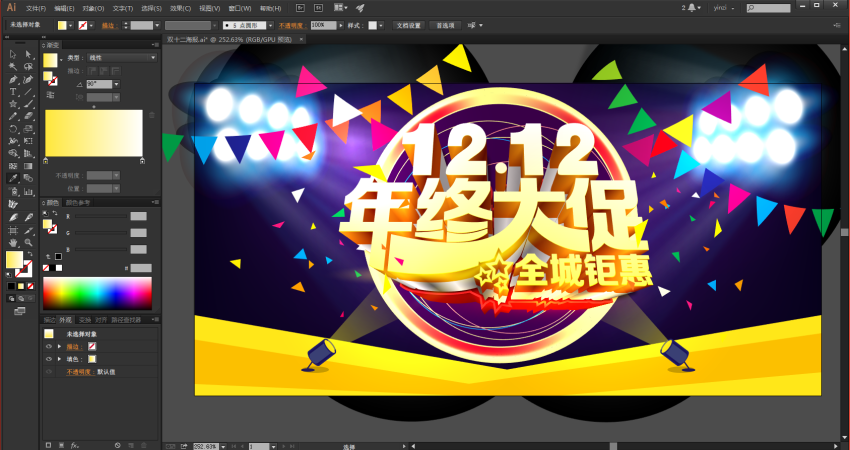This screenshot has height=450, width=850.
Task: Click 文档设置 button
Action: (408, 25)
